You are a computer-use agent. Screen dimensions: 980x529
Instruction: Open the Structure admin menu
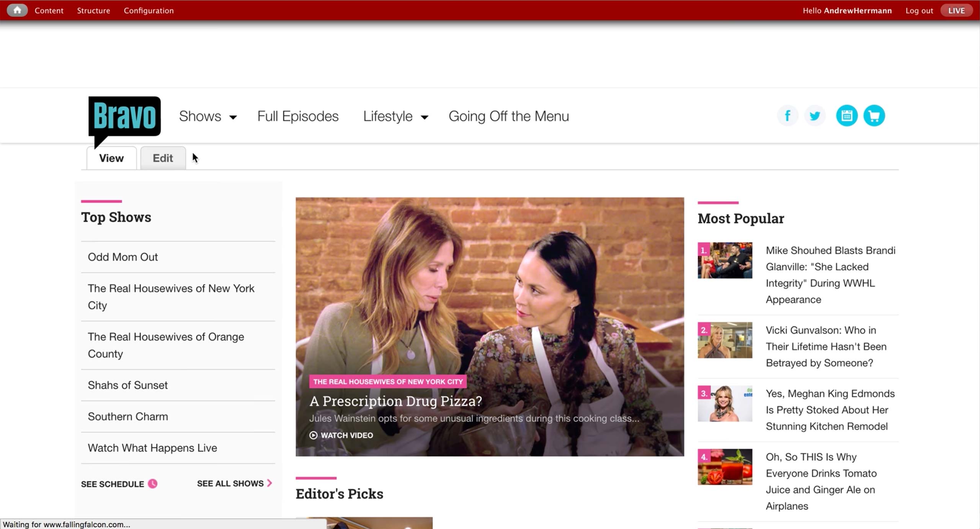point(93,10)
